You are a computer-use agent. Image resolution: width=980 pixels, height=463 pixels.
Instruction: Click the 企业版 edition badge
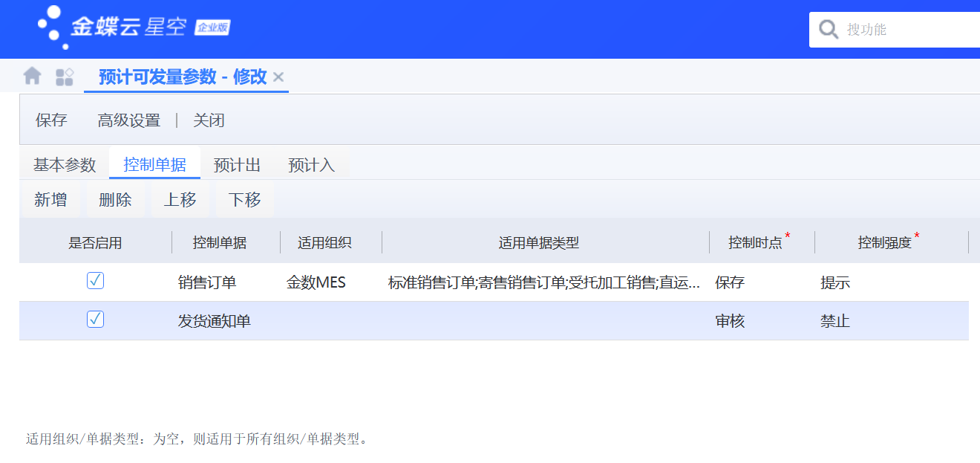point(212,28)
